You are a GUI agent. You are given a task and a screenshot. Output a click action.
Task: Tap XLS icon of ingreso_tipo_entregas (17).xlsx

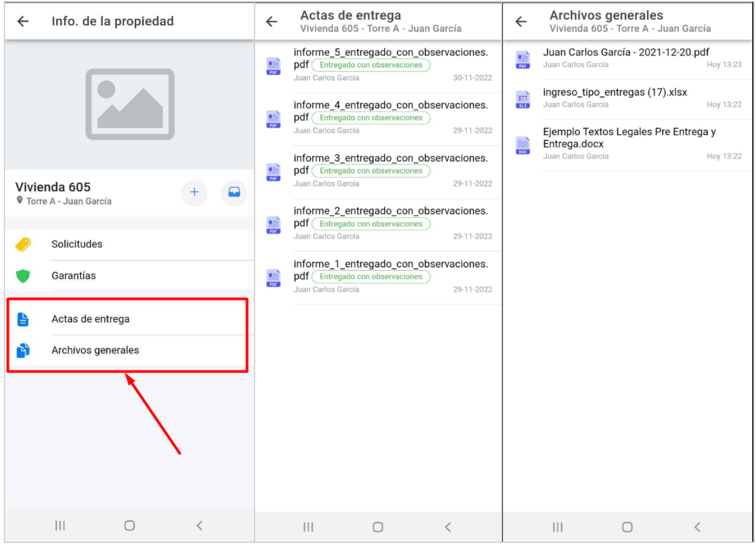pos(523,99)
